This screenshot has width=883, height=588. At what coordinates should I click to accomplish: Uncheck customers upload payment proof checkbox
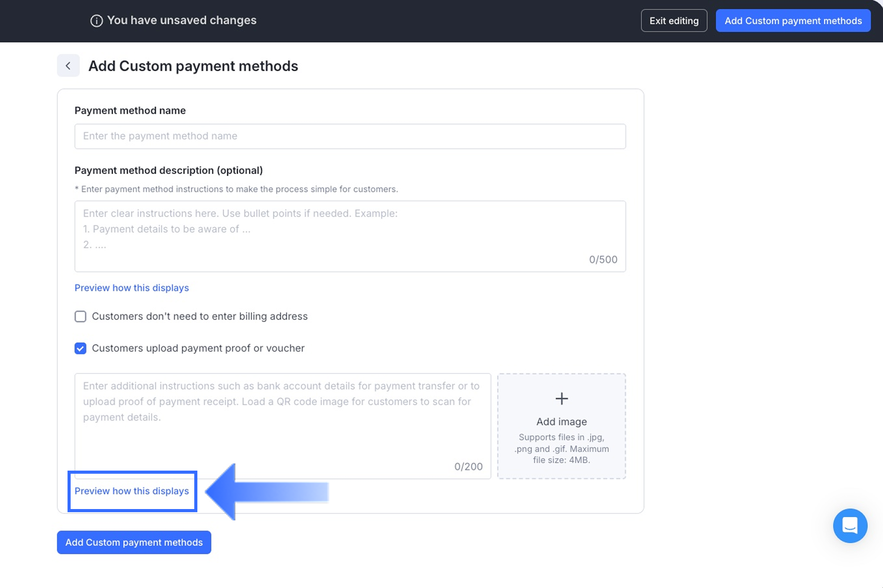(x=81, y=349)
